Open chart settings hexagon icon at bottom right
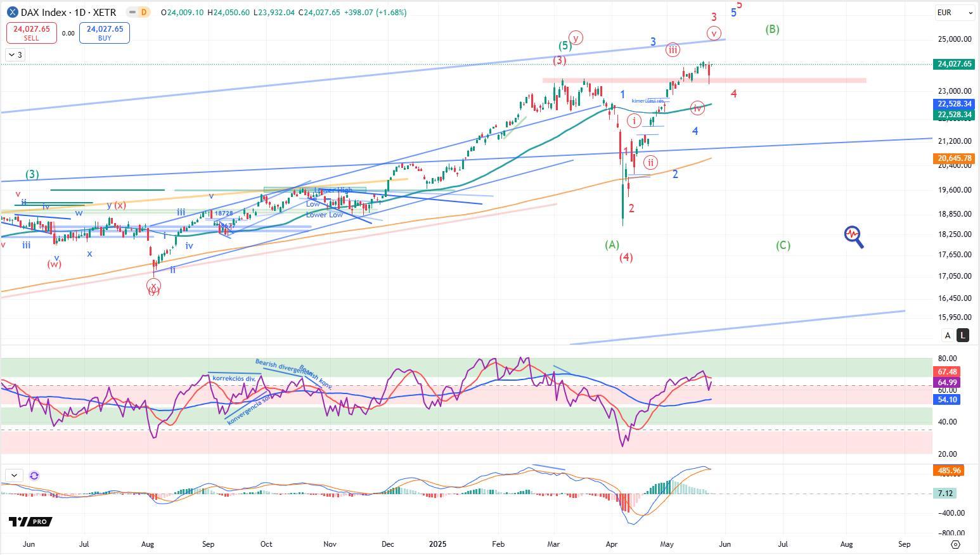 pyautogui.click(x=956, y=544)
